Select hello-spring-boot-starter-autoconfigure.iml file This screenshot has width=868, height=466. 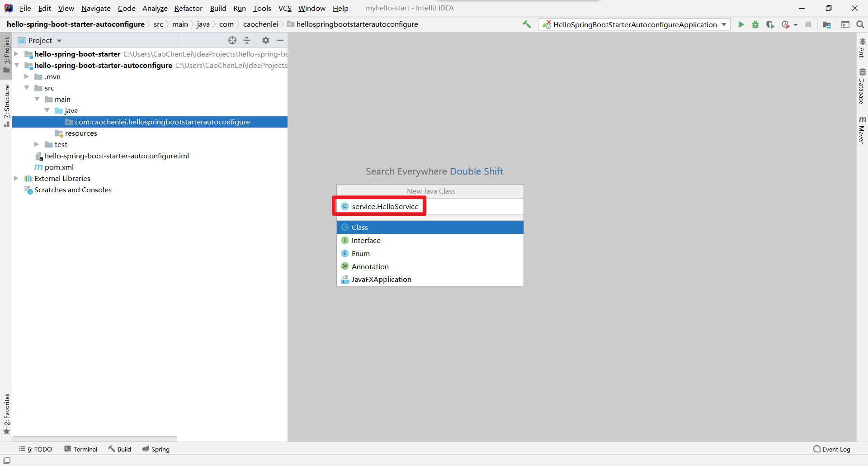(x=117, y=156)
